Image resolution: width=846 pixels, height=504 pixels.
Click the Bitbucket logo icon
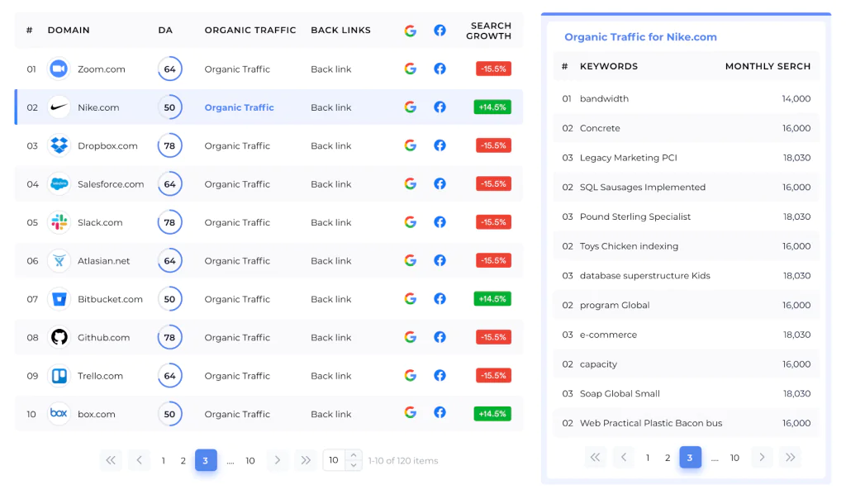[59, 299]
